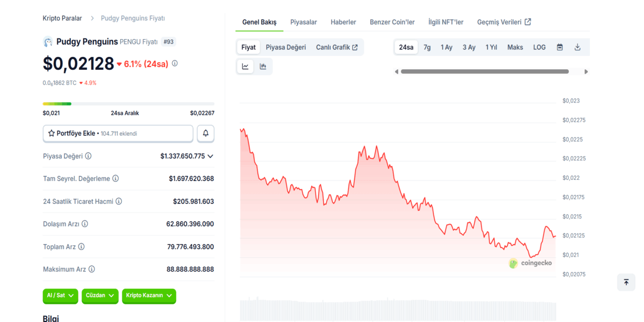The image size is (644, 322).
Task: Click Portföye Ekle button
Action: click(118, 133)
